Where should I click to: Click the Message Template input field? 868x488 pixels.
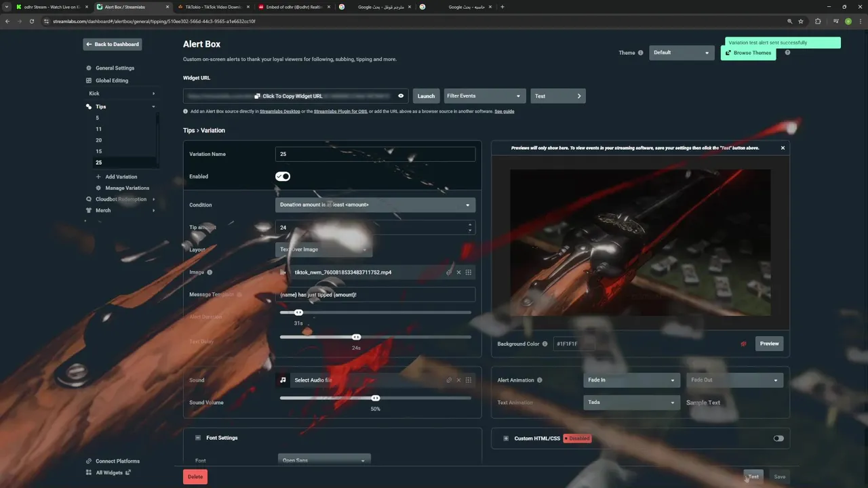click(375, 295)
